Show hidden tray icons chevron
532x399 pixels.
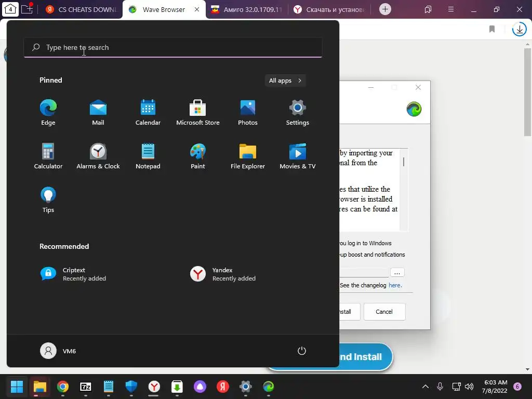425,387
